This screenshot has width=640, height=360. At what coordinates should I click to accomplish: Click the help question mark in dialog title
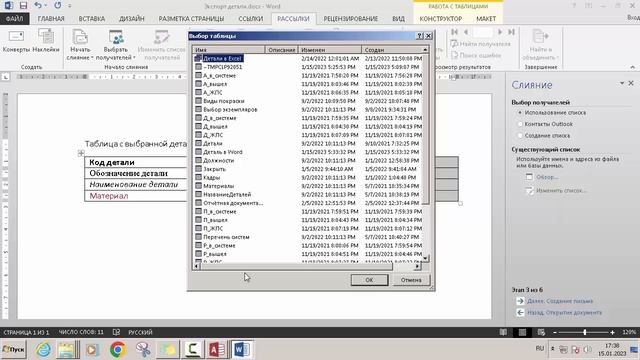[x=420, y=36]
